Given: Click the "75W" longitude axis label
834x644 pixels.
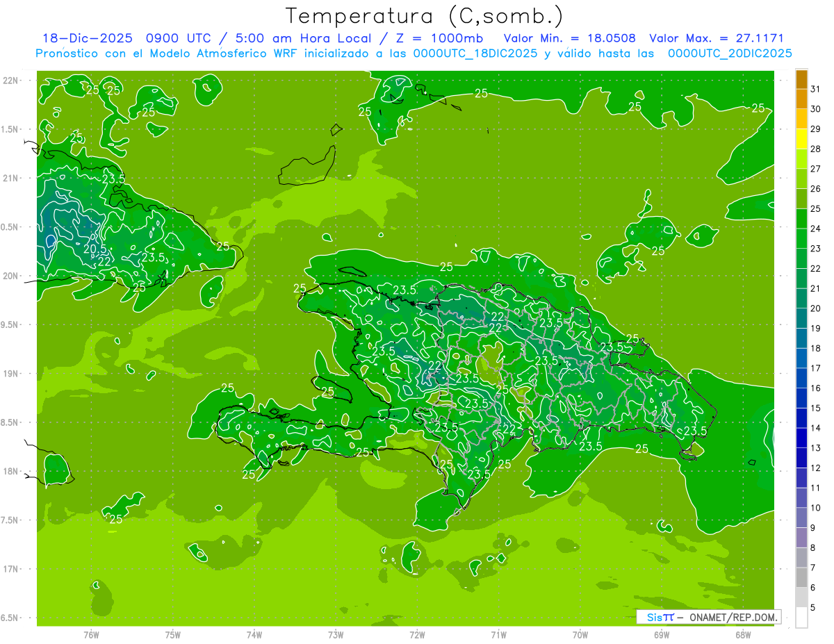Looking at the screenshot, I should coord(173,634).
